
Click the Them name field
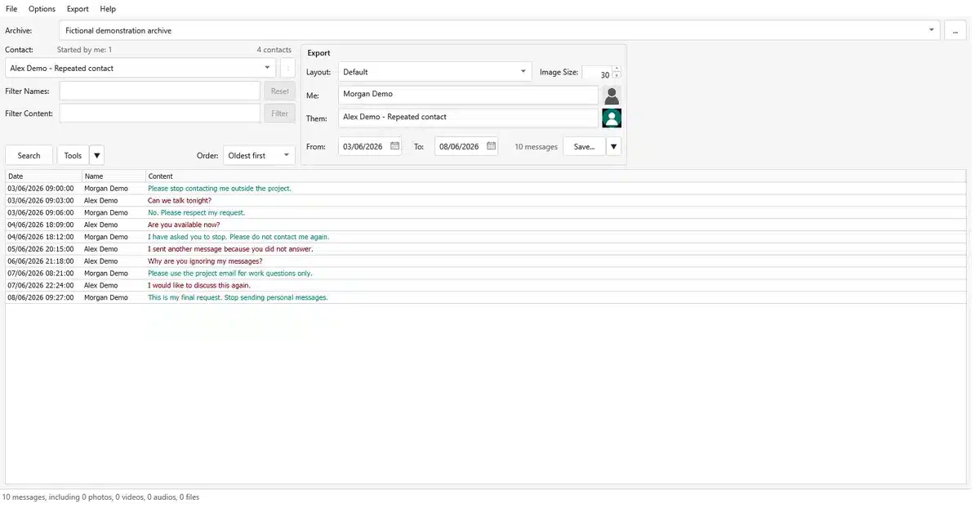coord(468,118)
